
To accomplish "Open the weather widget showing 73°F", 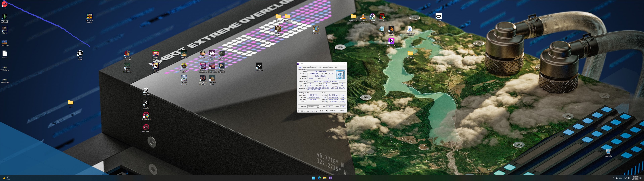I will 6,178.
